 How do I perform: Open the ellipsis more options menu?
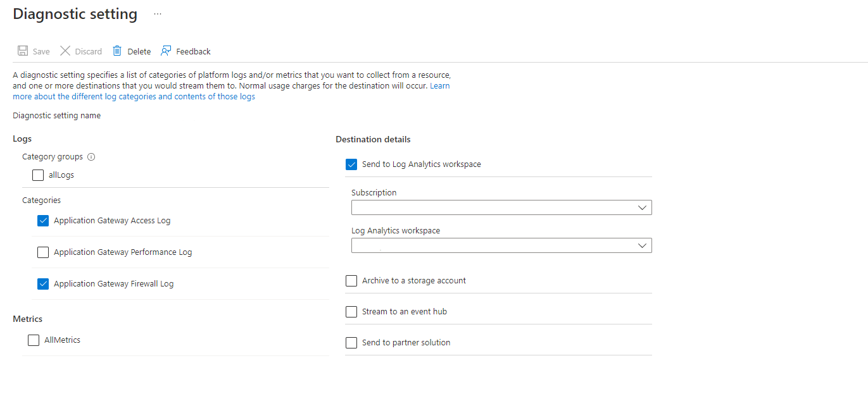158,14
